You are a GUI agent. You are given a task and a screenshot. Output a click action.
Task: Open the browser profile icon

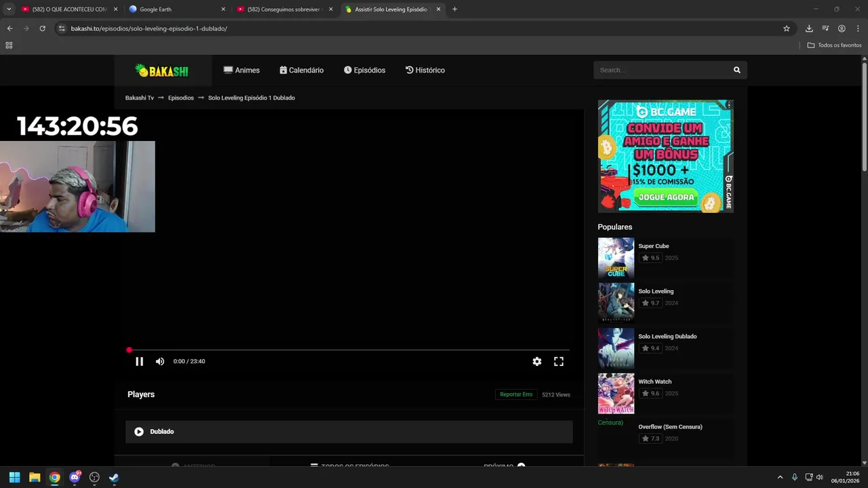pyautogui.click(x=842, y=28)
